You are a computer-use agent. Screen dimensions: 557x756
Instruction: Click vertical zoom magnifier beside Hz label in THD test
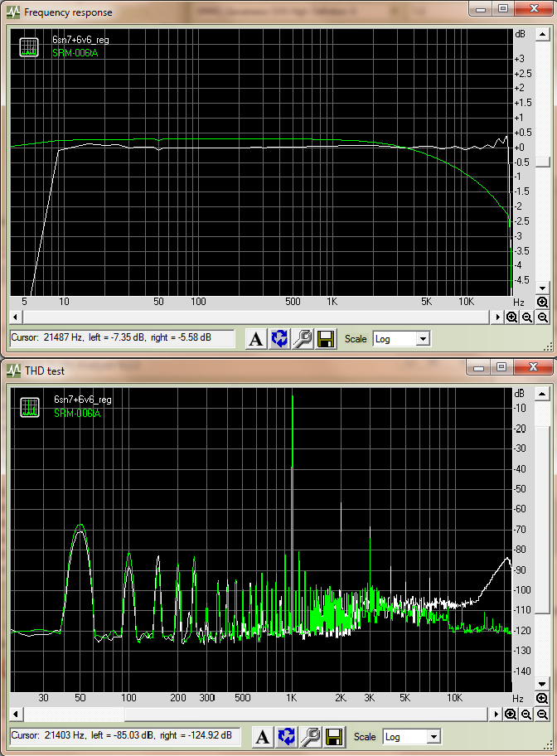point(542,699)
